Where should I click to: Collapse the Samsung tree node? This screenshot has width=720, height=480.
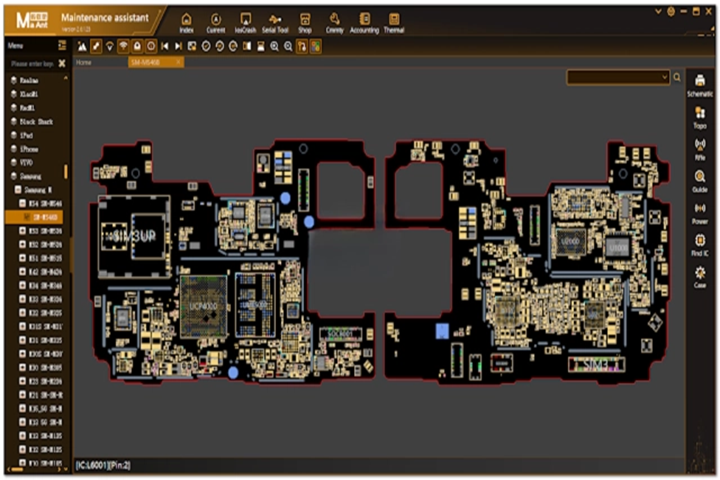click(x=14, y=174)
